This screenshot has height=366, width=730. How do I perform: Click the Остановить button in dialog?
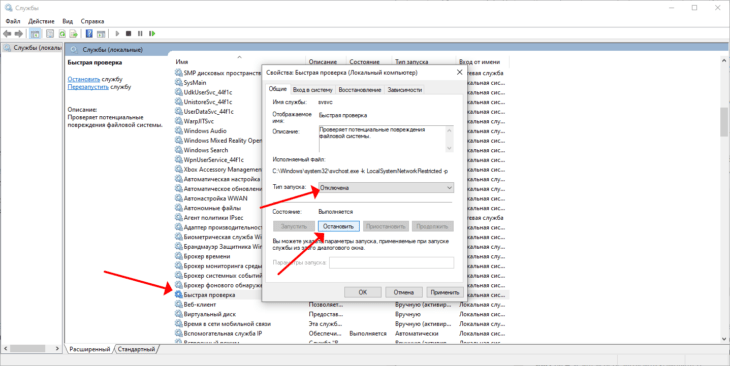338,226
